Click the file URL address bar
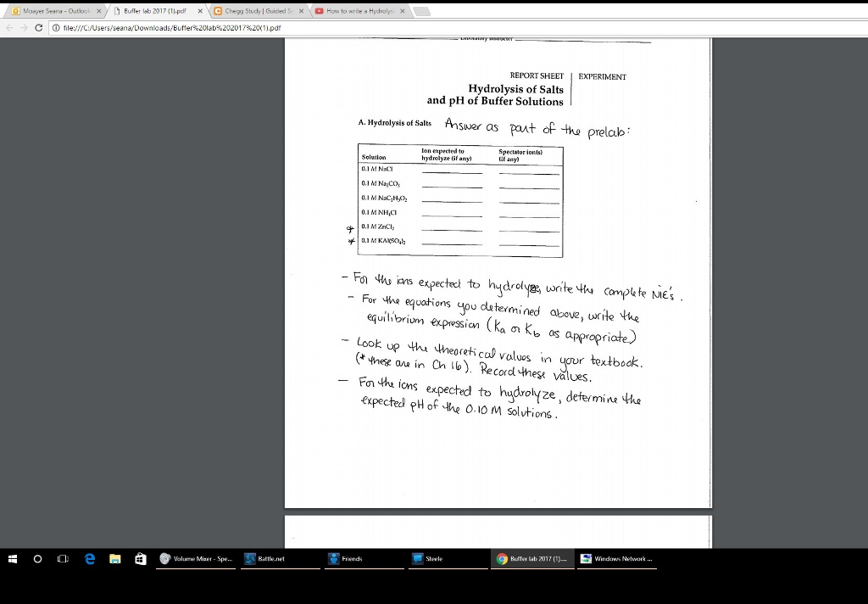Image resolution: width=868 pixels, height=604 pixels. 254,27
